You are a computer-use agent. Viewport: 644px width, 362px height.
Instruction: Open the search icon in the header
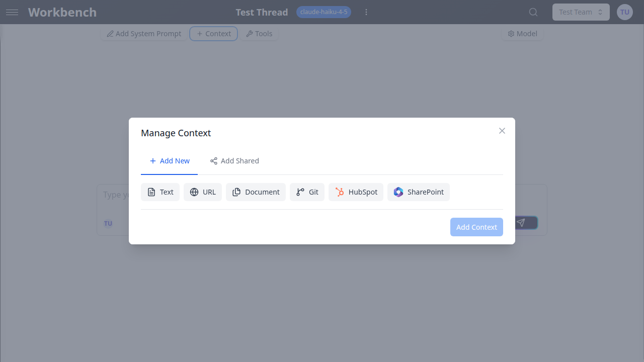click(x=533, y=12)
